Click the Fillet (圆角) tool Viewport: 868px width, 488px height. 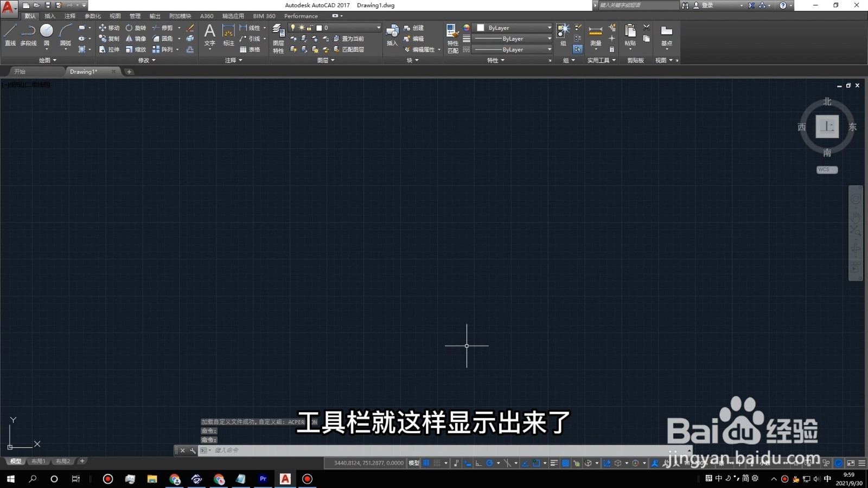click(162, 38)
